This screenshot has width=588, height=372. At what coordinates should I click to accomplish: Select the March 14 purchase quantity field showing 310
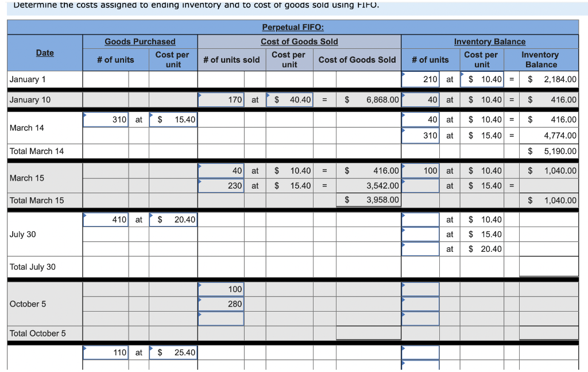pos(106,120)
